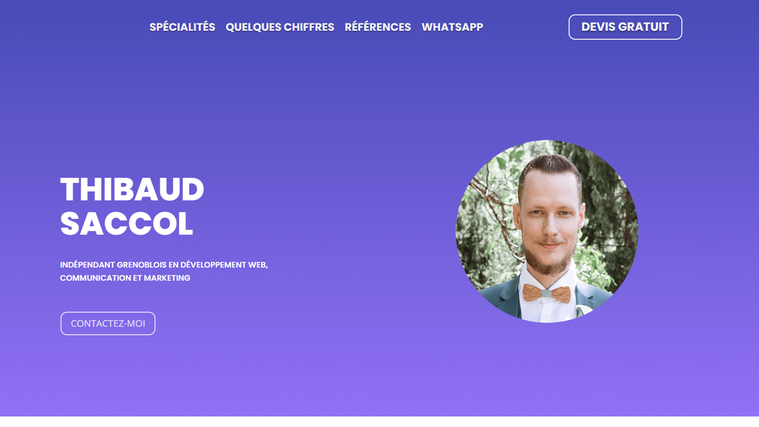Open the Spécialités navigation link
The width and height of the screenshot is (759, 427).
(x=182, y=27)
